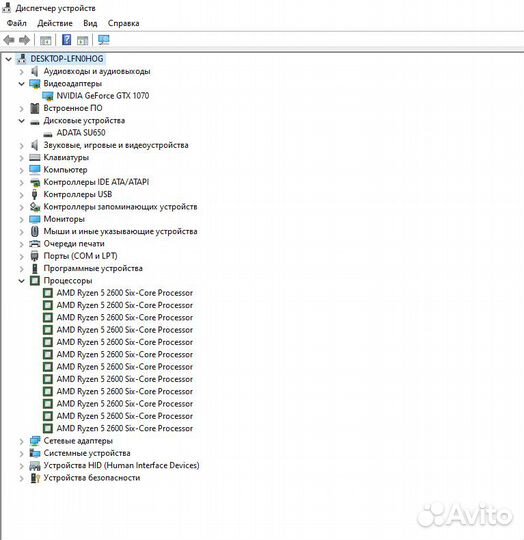This screenshot has width=524, height=540.
Task: Collapse the Видеоадаптеры category
Action: pyautogui.click(x=21, y=84)
